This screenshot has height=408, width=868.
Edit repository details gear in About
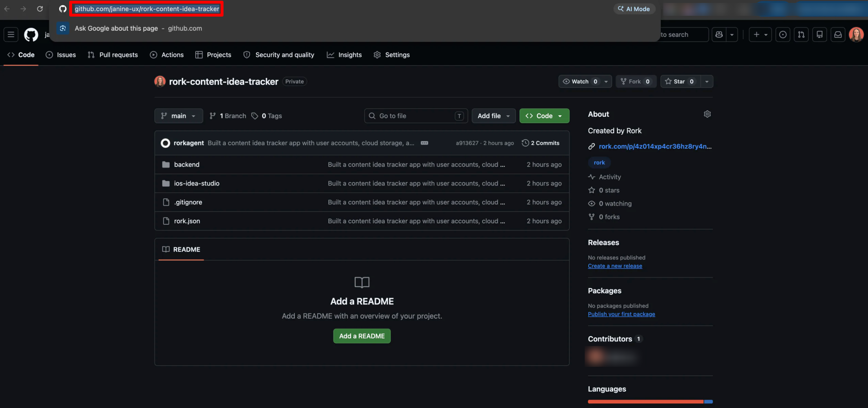(x=707, y=114)
